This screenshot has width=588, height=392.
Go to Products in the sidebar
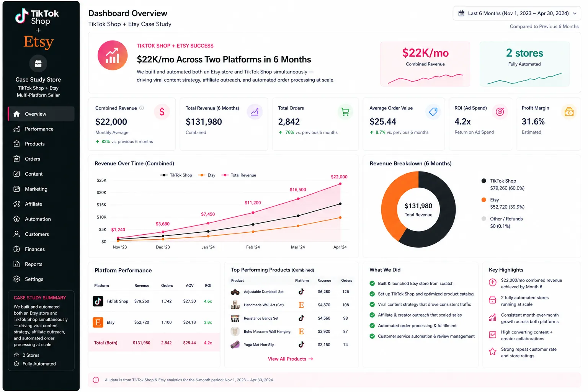[x=41, y=144]
